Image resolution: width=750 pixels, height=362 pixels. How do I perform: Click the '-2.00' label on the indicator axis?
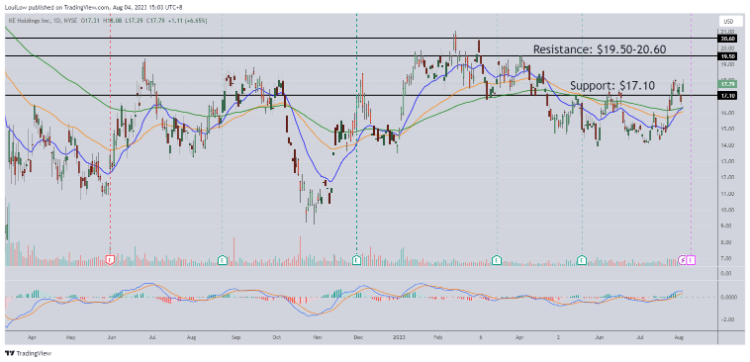(x=727, y=319)
